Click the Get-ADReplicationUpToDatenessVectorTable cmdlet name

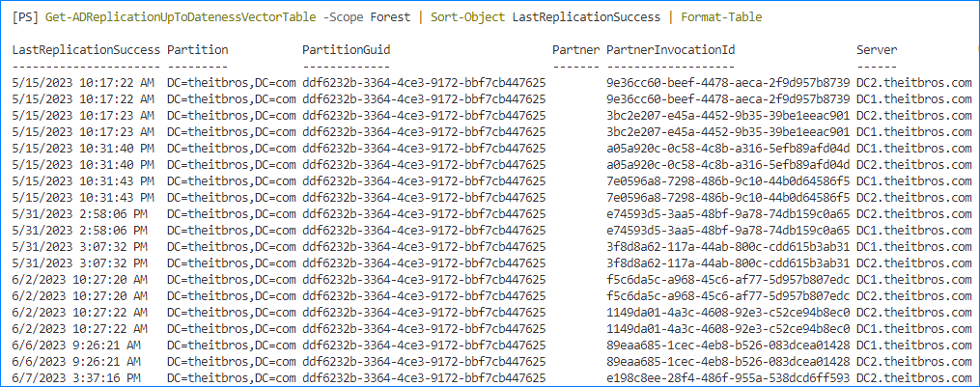click(x=181, y=17)
